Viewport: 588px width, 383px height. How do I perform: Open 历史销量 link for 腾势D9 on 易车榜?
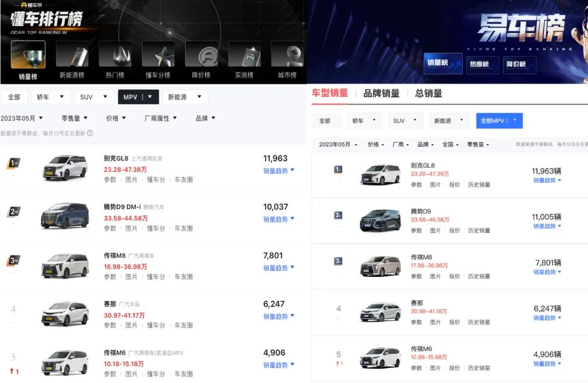coord(479,231)
